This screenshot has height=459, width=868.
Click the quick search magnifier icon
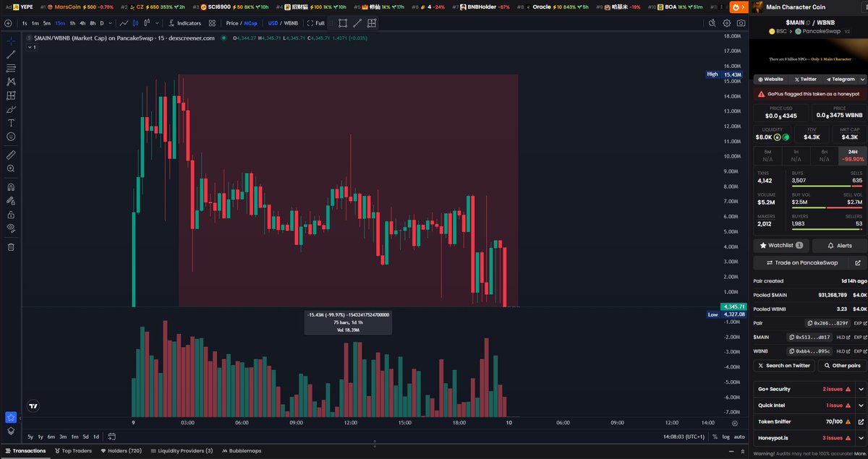712,23
